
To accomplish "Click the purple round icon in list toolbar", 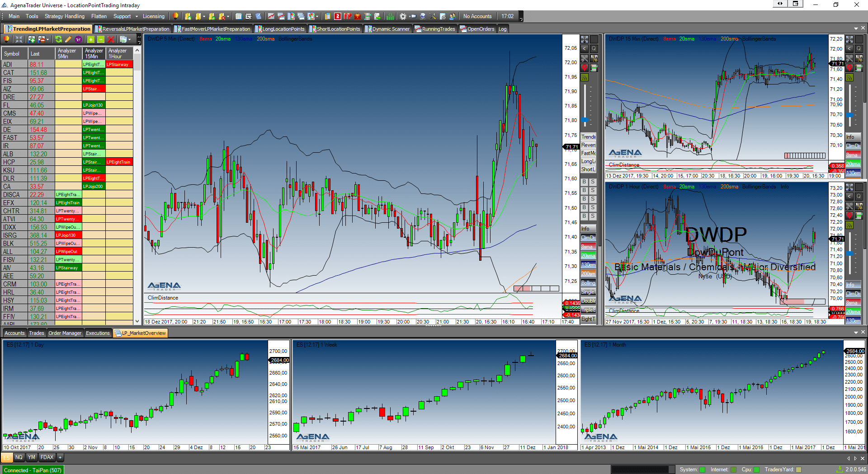I will [78, 39].
